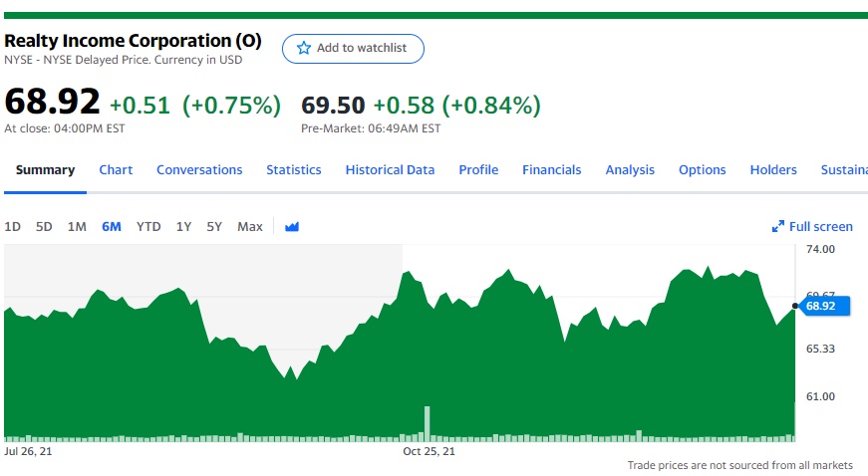Click the Oct 25, 21 date label

tap(430, 451)
